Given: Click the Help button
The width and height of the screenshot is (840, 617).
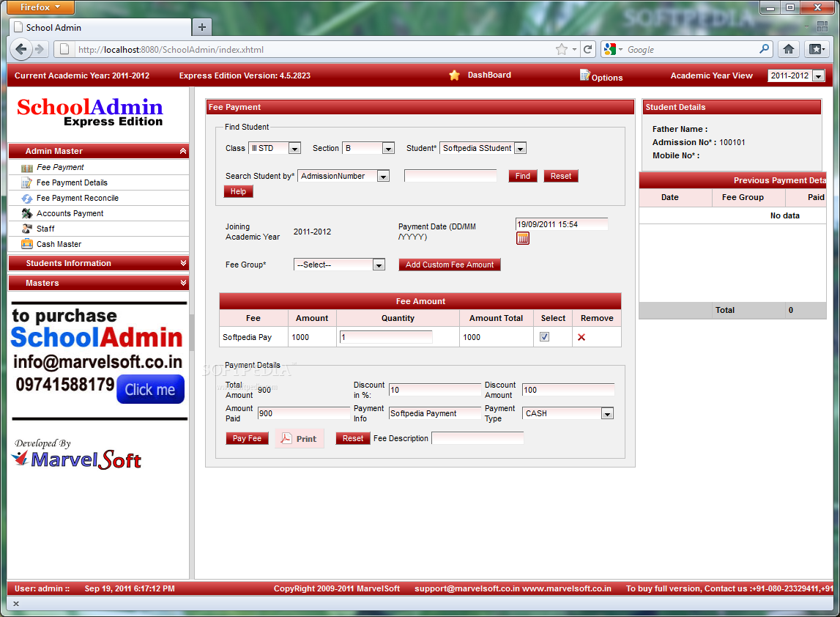Looking at the screenshot, I should [239, 192].
